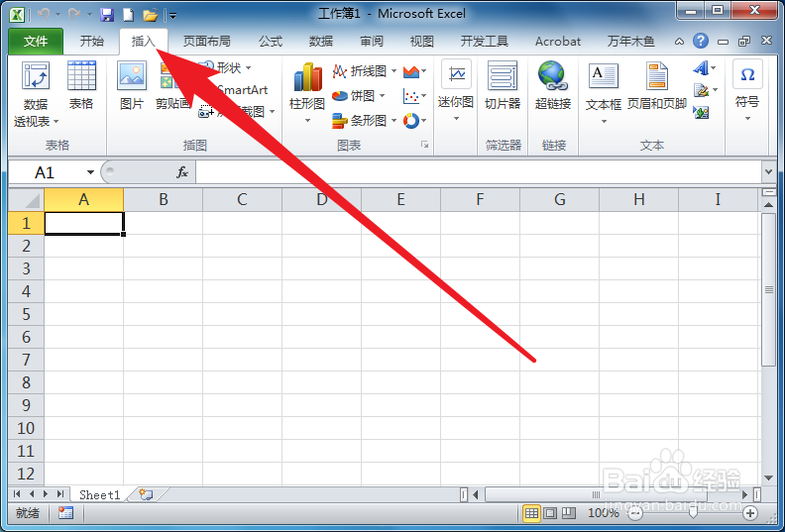The height and width of the screenshot is (532, 785).
Task: Switch to Page Layout view in status bar
Action: click(550, 513)
